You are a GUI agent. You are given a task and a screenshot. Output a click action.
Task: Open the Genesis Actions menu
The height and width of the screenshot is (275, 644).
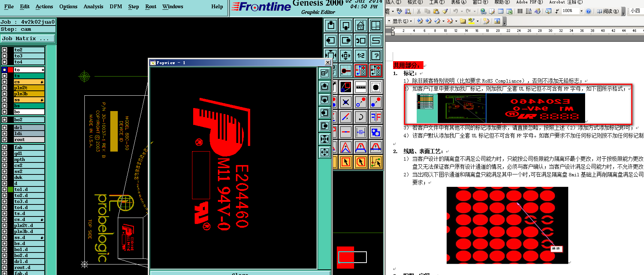pos(44,6)
